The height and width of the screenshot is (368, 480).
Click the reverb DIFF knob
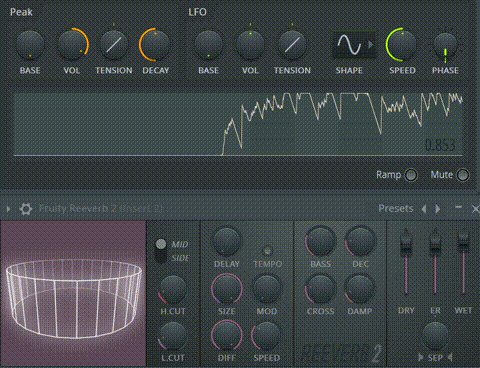[226, 335]
